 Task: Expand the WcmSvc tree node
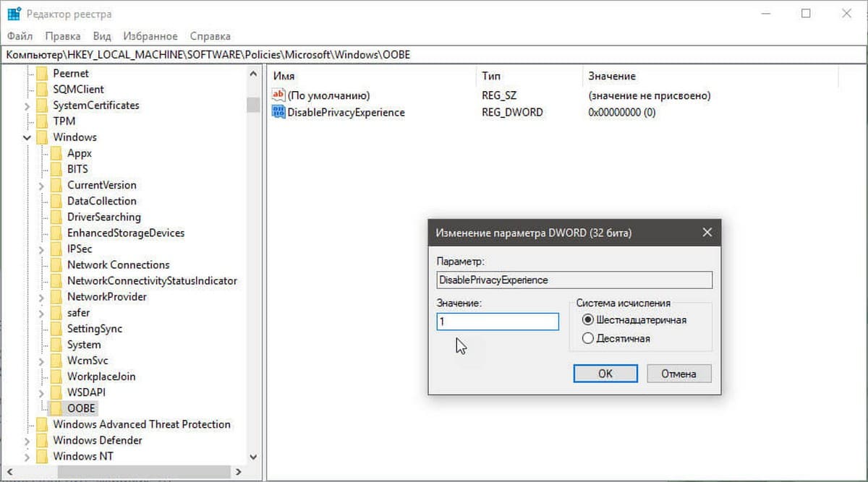click(x=42, y=361)
